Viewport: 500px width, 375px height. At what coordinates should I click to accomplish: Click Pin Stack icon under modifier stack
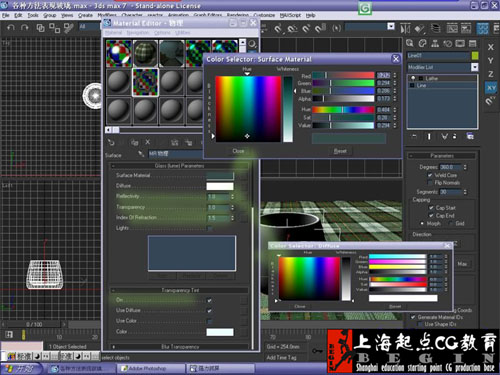[x=414, y=136]
